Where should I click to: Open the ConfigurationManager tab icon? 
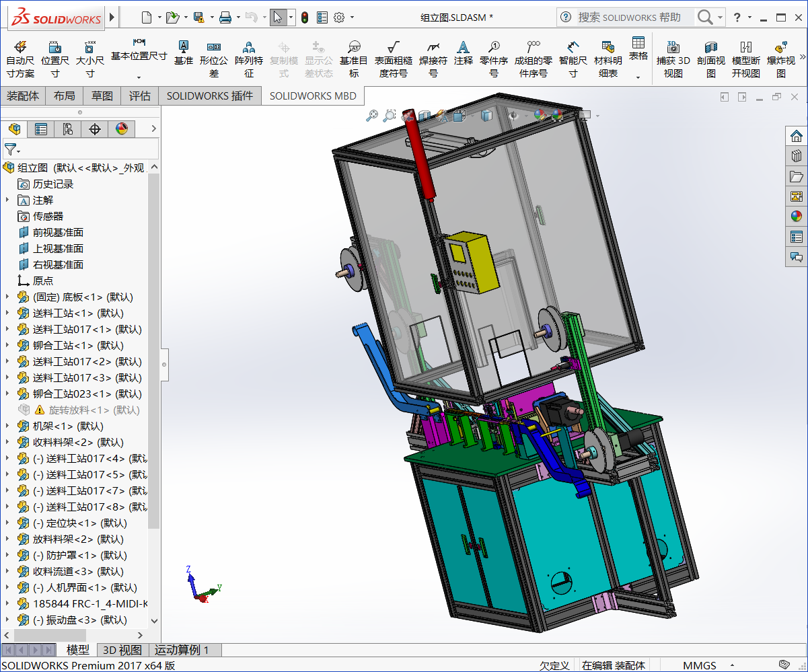(x=68, y=128)
